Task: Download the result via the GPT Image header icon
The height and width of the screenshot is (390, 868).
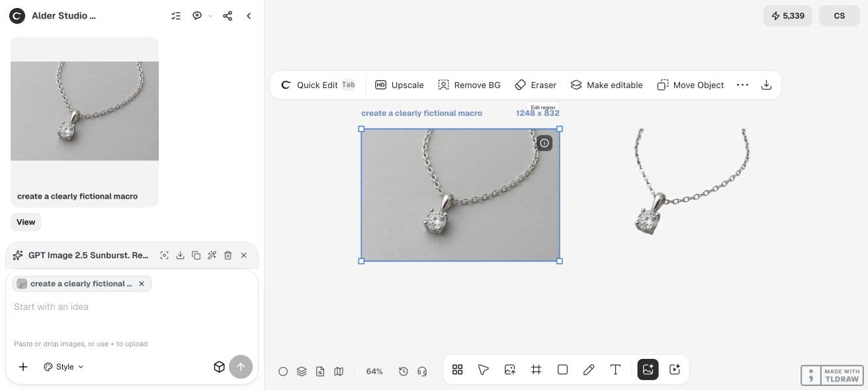Action: click(x=180, y=255)
